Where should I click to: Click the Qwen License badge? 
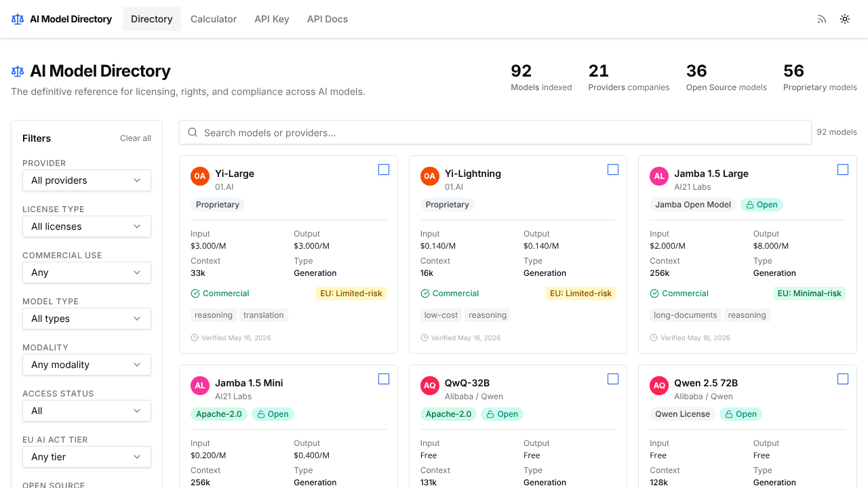pyautogui.click(x=683, y=414)
